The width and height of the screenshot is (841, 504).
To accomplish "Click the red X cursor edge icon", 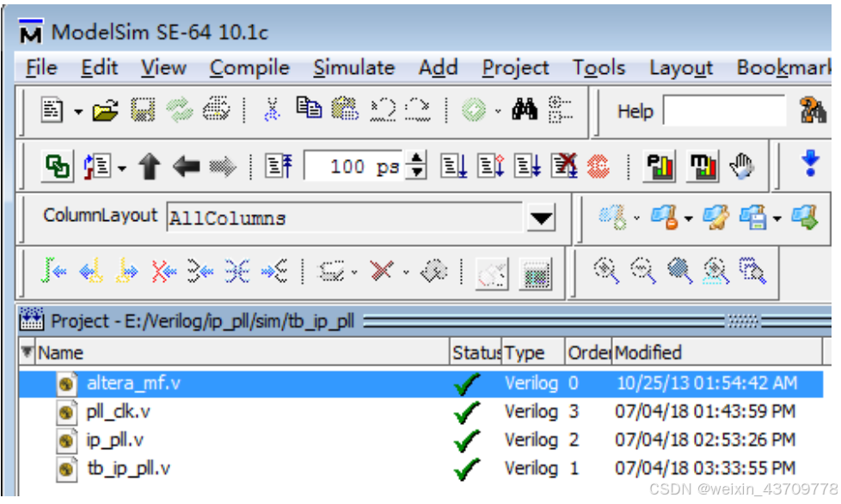I will (163, 272).
